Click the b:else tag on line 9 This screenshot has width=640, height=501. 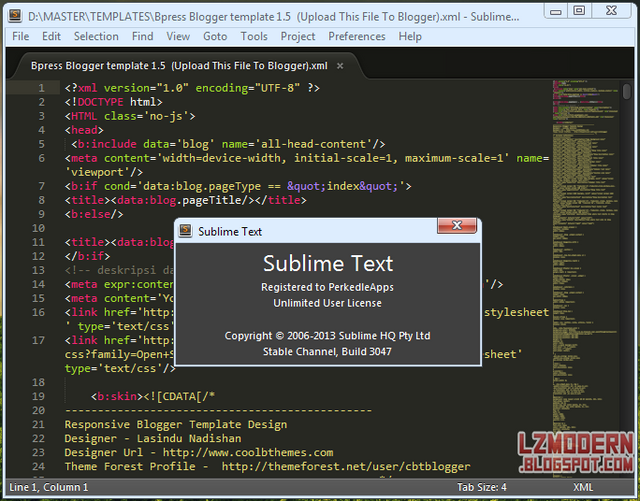pyautogui.click(x=94, y=214)
